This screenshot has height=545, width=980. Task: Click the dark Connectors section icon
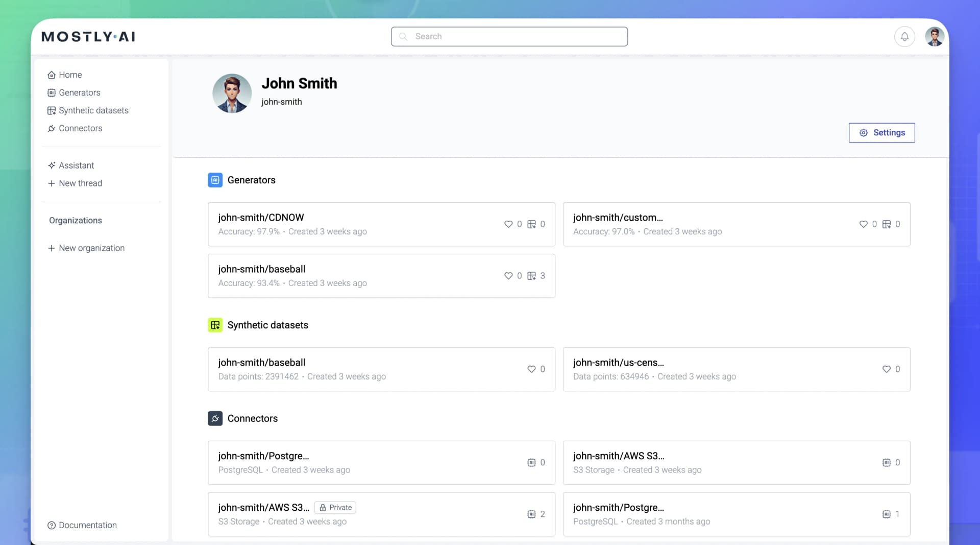[215, 418]
